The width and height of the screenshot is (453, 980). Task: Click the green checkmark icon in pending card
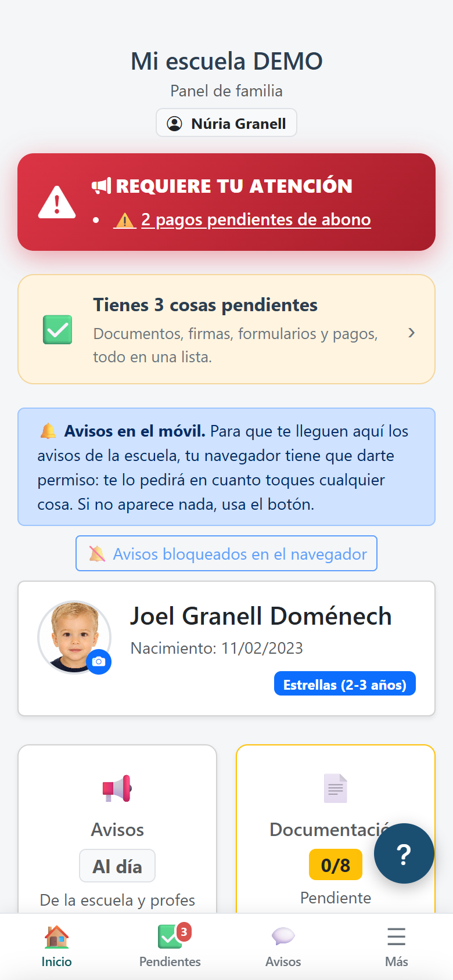(x=57, y=330)
